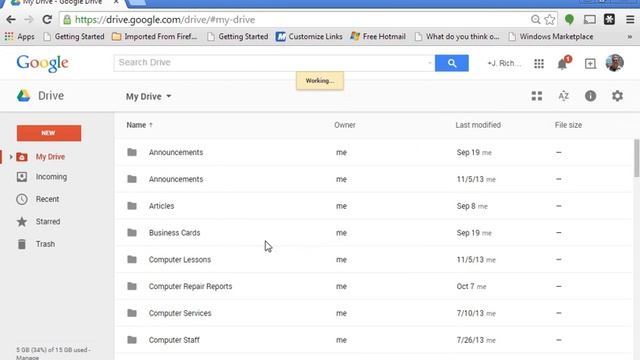640x360 pixels.
Task: Select the Computer Services row
Action: [373, 313]
